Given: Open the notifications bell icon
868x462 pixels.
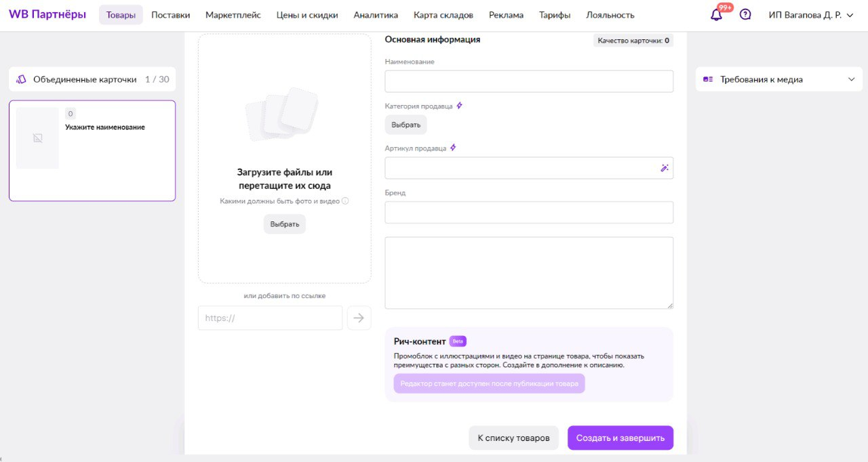Looking at the screenshot, I should pyautogui.click(x=716, y=15).
